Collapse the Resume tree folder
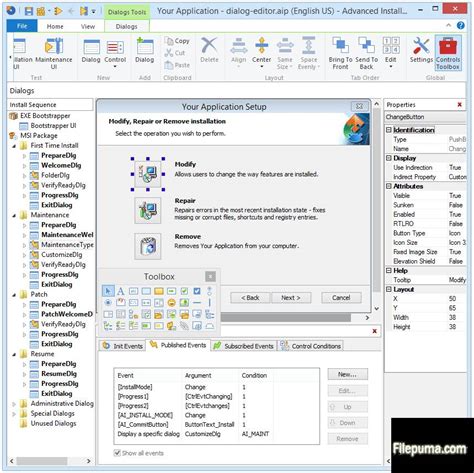This screenshot has width=474, height=473. pos(14,354)
